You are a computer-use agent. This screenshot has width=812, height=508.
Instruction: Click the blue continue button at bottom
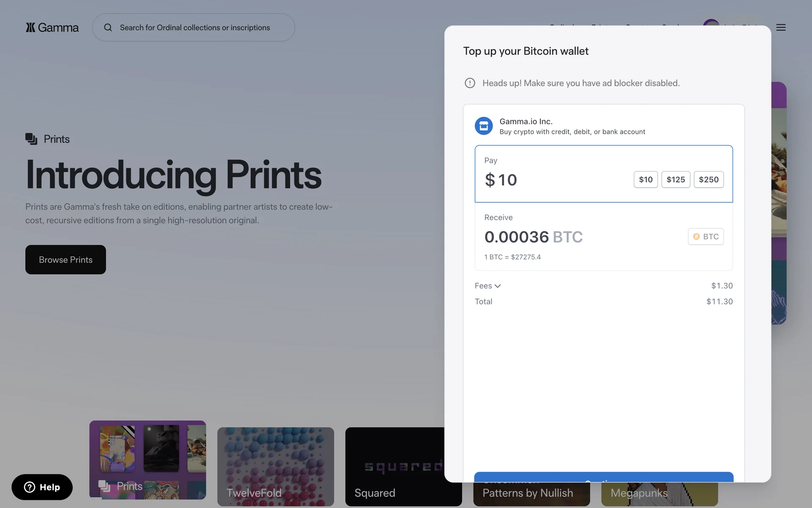pos(604,477)
